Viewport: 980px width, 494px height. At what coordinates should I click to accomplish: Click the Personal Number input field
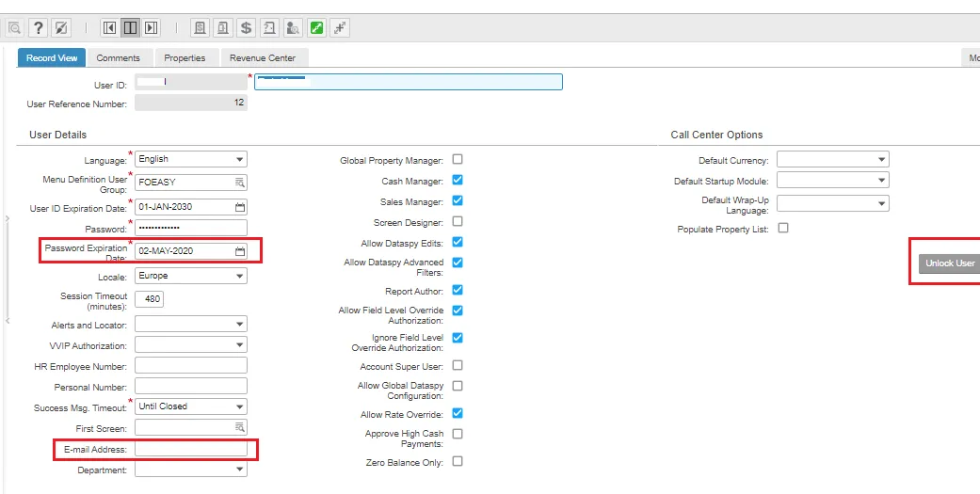[190, 386]
